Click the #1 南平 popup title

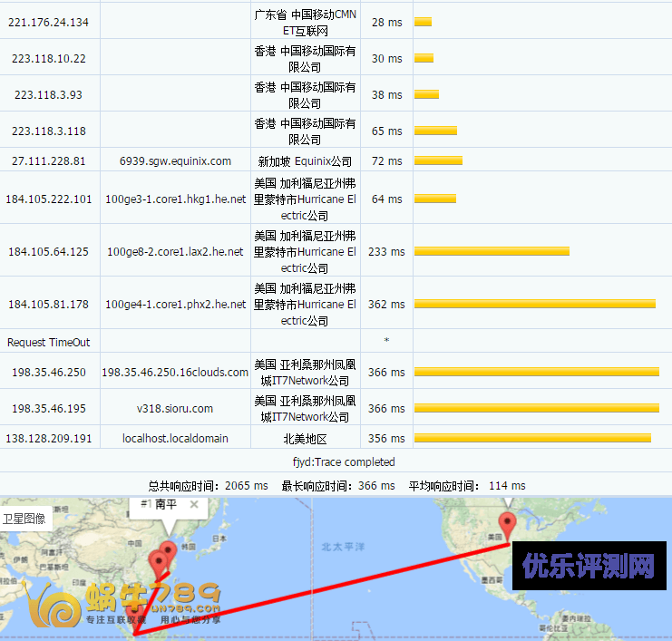pyautogui.click(x=159, y=504)
